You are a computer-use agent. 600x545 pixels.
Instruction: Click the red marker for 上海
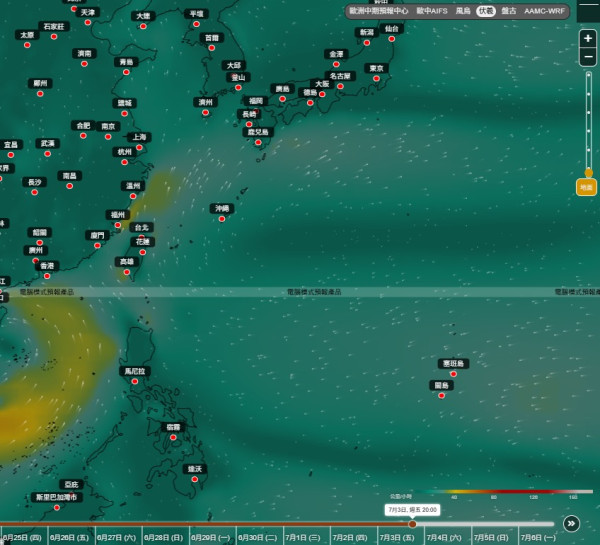pos(139,147)
